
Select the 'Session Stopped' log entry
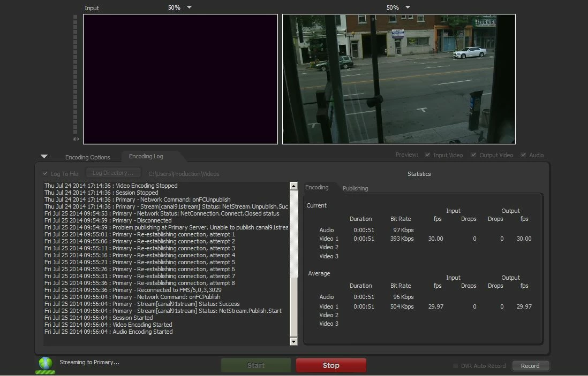(101, 193)
